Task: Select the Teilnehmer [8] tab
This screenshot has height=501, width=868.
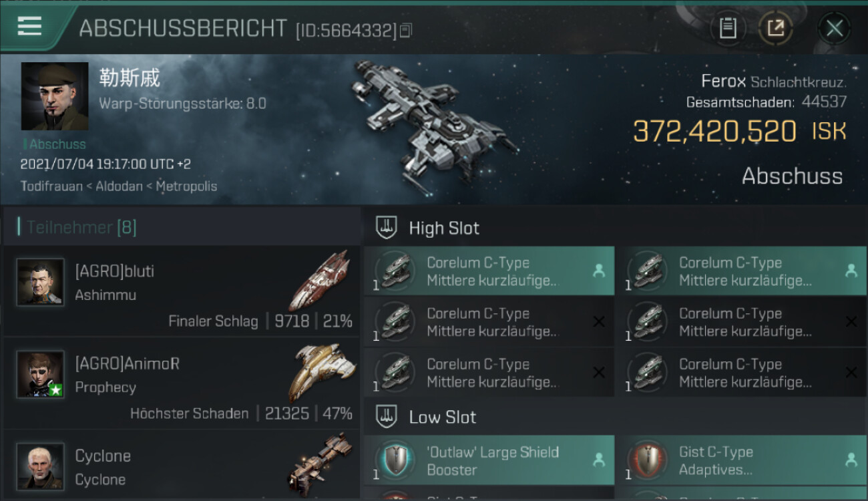Action: tap(81, 227)
